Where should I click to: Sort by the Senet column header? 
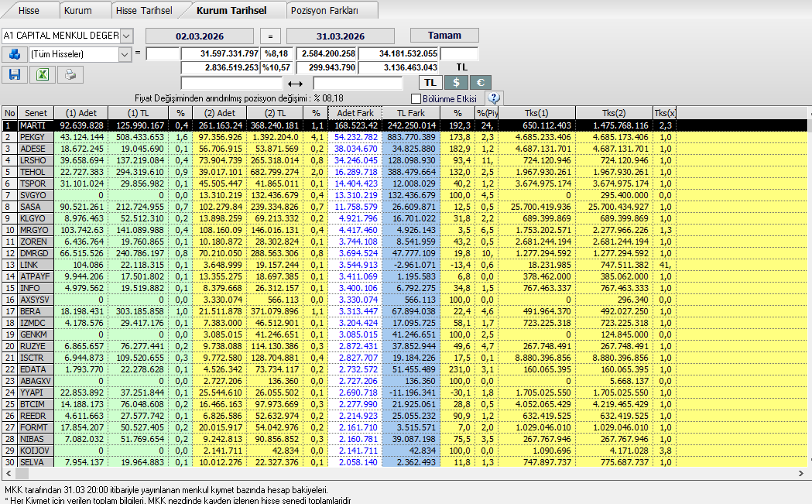36,113
